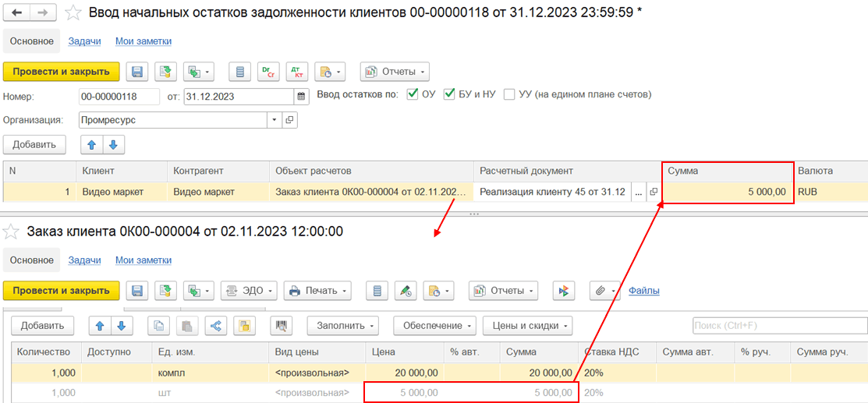Click the Файлы link
Viewport: 868px width, 403px height.
pos(643,291)
